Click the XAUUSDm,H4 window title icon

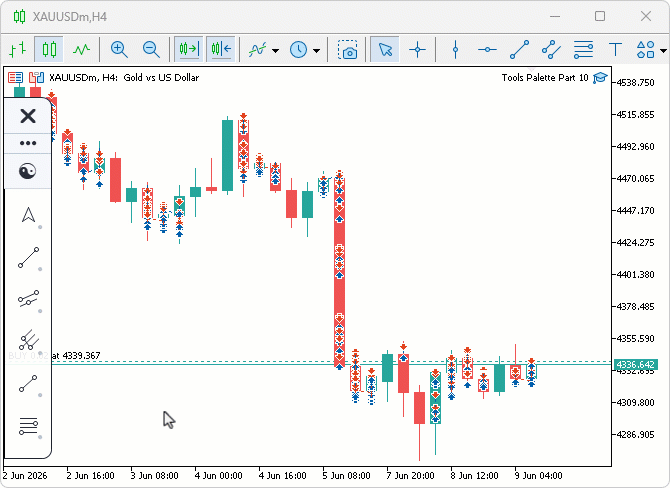pyautogui.click(x=19, y=17)
